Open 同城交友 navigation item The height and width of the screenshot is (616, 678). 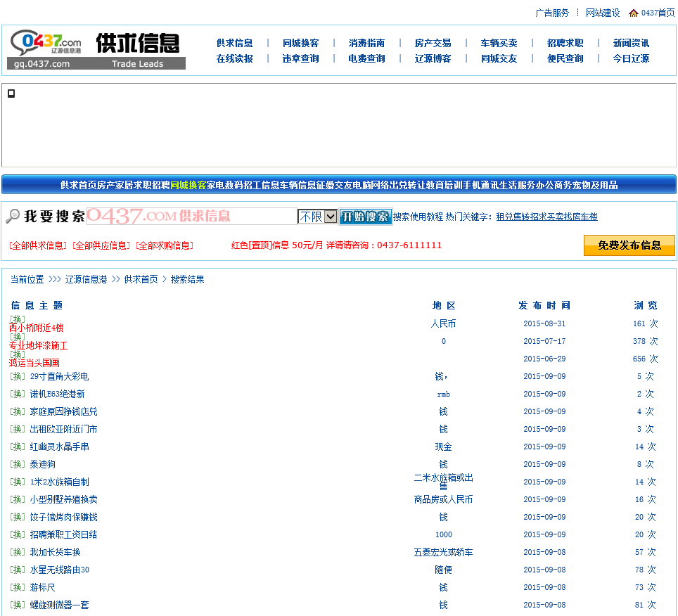pos(499,58)
